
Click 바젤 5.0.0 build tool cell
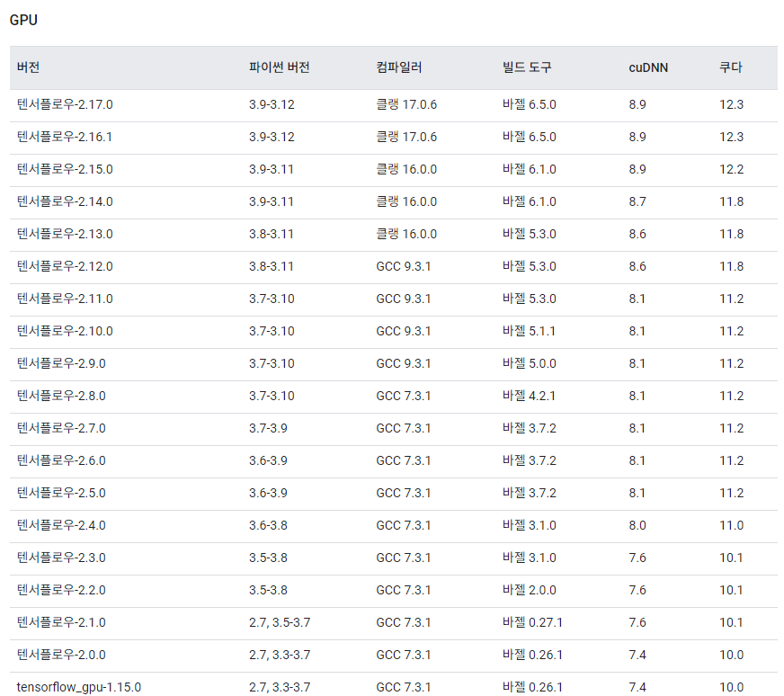530,363
